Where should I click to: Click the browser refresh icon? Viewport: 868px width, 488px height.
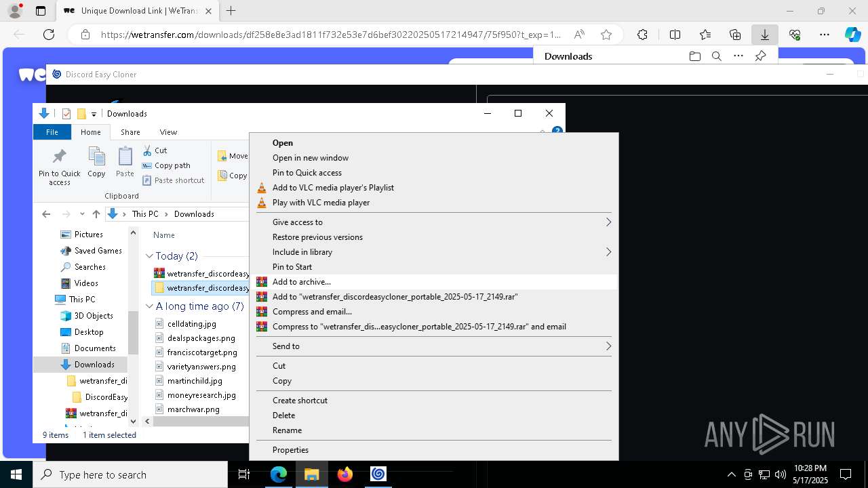(x=49, y=35)
